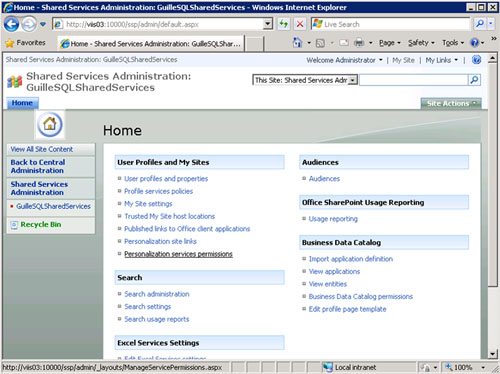Viewport: 500px width, 374px height.
Task: Open Personalization site links
Action: pos(160,241)
